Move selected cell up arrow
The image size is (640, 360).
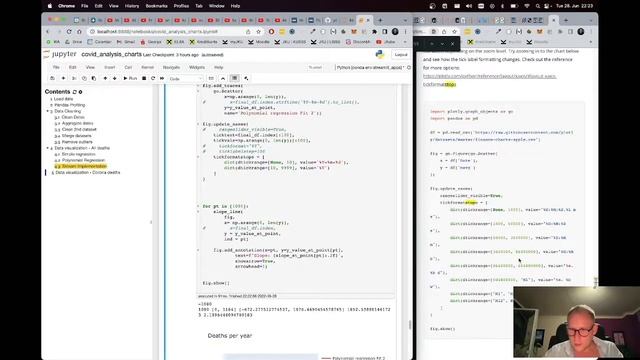pos(105,78)
